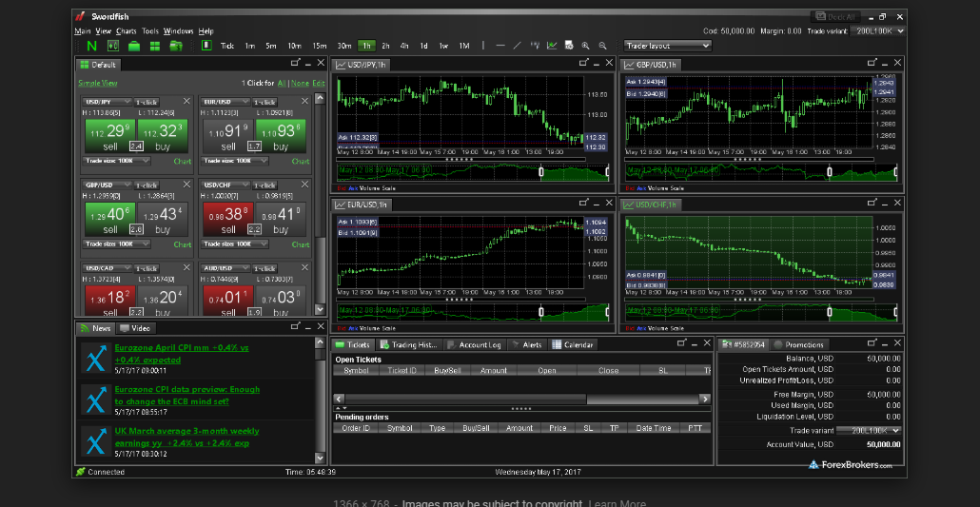
Task: Select the vertical line drawing tool
Action: [x=483, y=46]
